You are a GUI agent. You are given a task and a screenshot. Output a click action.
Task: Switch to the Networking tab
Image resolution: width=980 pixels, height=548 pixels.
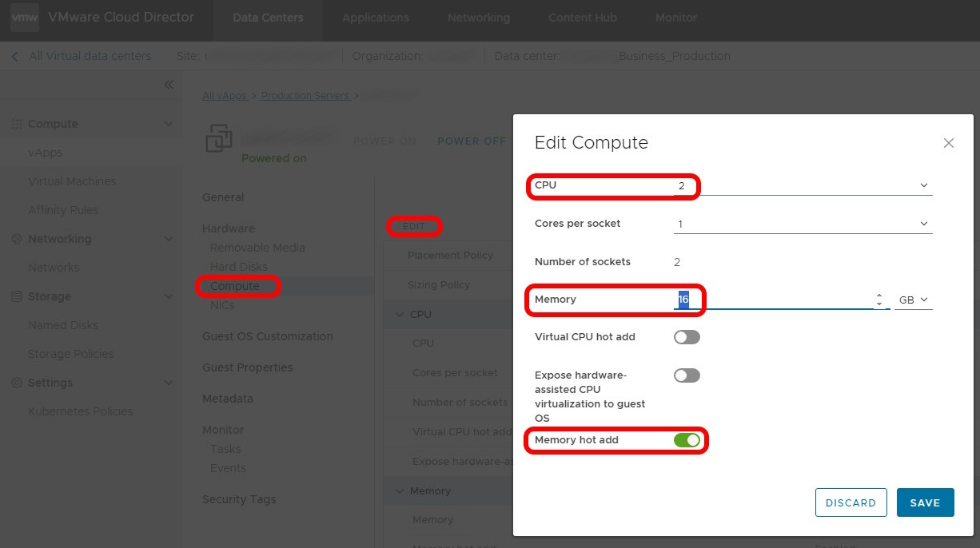pyautogui.click(x=478, y=18)
